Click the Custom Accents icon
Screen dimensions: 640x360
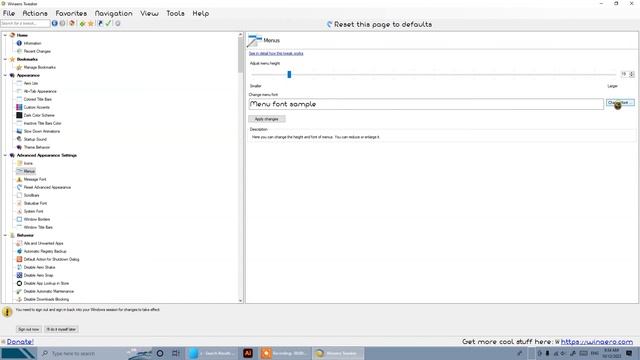tap(19, 107)
